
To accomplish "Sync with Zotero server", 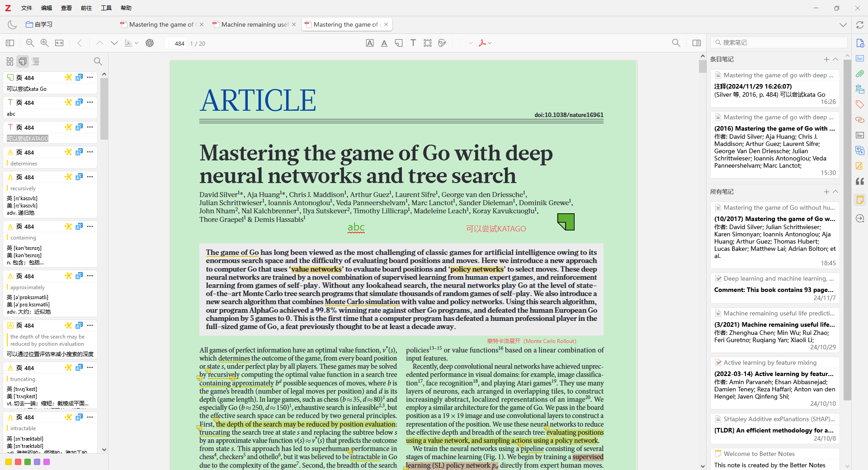I will (860, 25).
